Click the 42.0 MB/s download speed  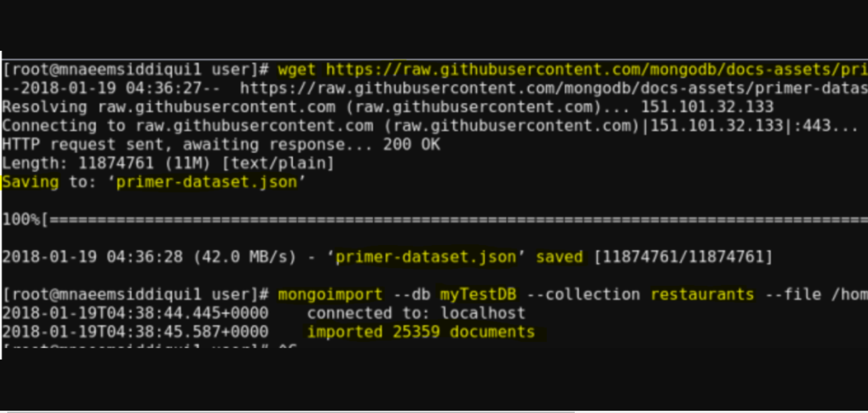point(245,257)
